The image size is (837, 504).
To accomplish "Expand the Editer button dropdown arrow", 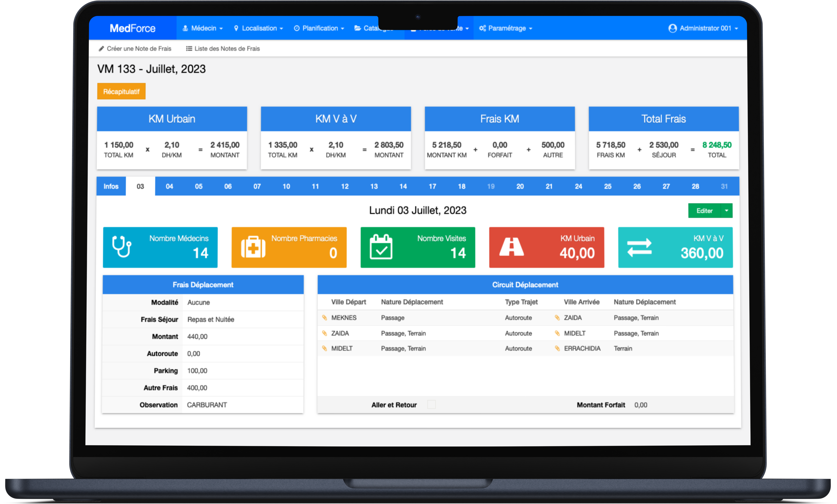I will point(726,211).
